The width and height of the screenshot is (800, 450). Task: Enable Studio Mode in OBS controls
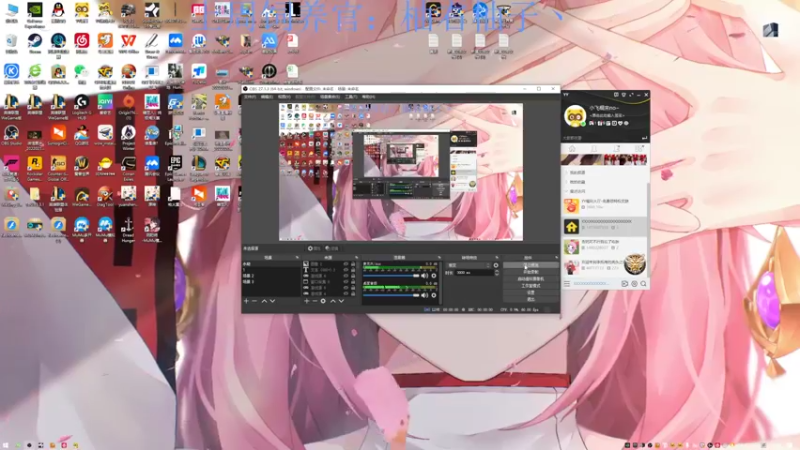point(531,286)
